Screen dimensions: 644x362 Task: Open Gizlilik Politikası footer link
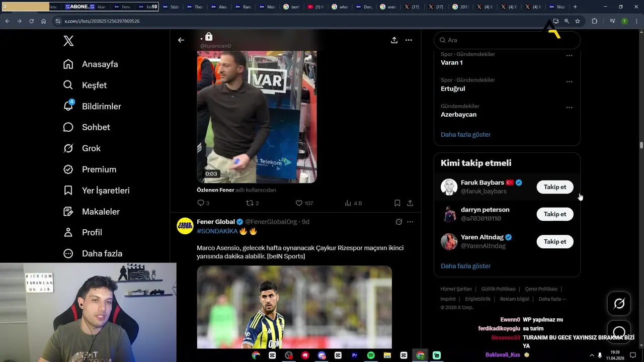(498, 289)
